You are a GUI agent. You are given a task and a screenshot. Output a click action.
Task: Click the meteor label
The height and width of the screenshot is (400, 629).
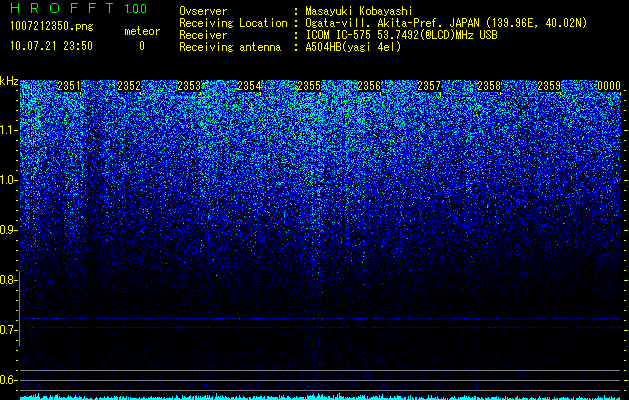point(142,31)
